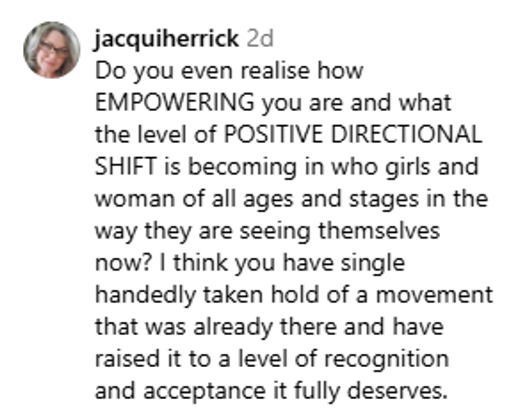The height and width of the screenshot is (420, 507).
Task: Click the word "movement" in the comment
Action: (434, 295)
